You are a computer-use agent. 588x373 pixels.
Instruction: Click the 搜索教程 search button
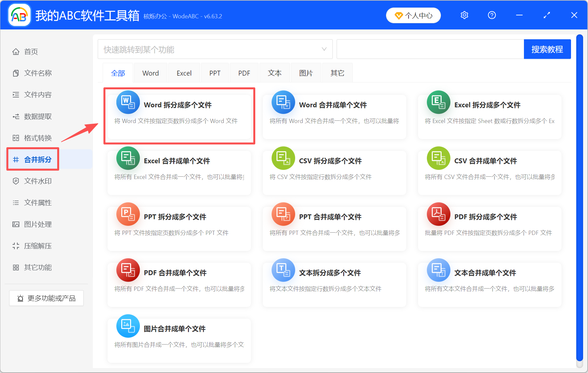(x=547, y=49)
